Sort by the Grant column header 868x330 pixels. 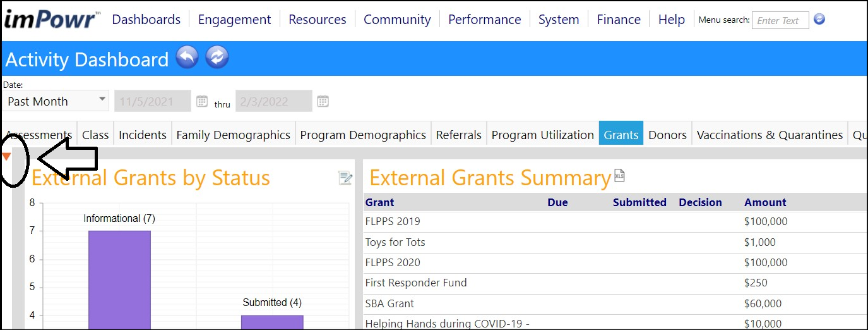coord(379,202)
